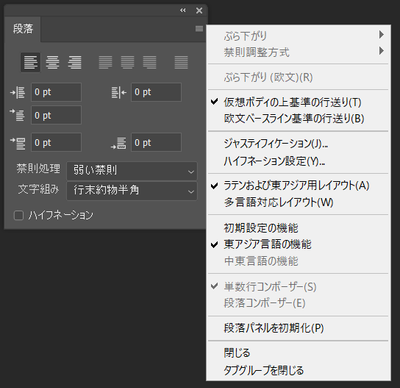
Task: Expand the 禁則調整方式 submenu
Action: (x=298, y=52)
